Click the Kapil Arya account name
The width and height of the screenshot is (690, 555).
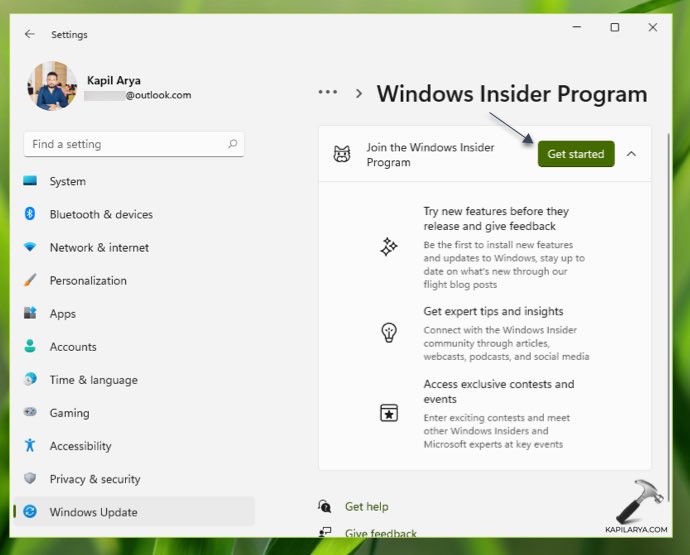pyautogui.click(x=114, y=81)
